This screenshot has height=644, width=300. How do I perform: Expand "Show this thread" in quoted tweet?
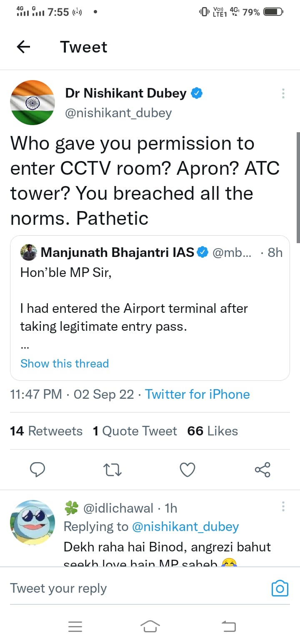(65, 363)
